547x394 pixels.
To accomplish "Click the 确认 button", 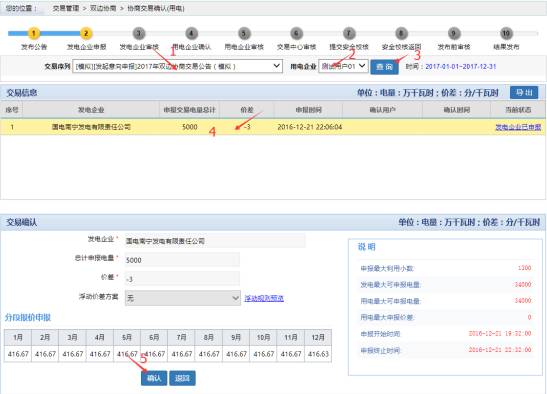I will coord(154,378).
